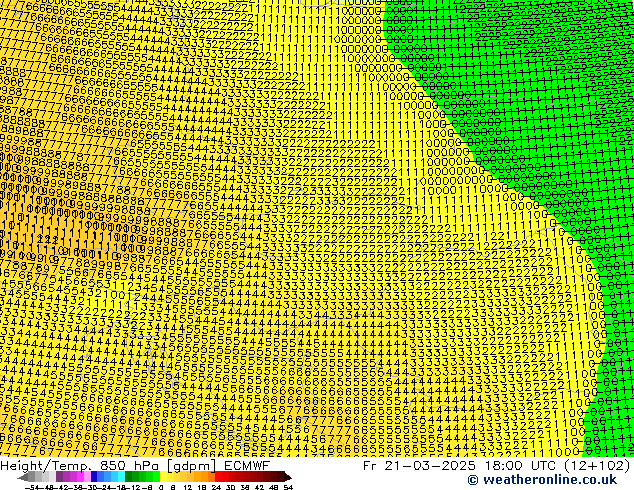
Task: Click the bright red legend swatch above 24
Action: click(x=218, y=476)
